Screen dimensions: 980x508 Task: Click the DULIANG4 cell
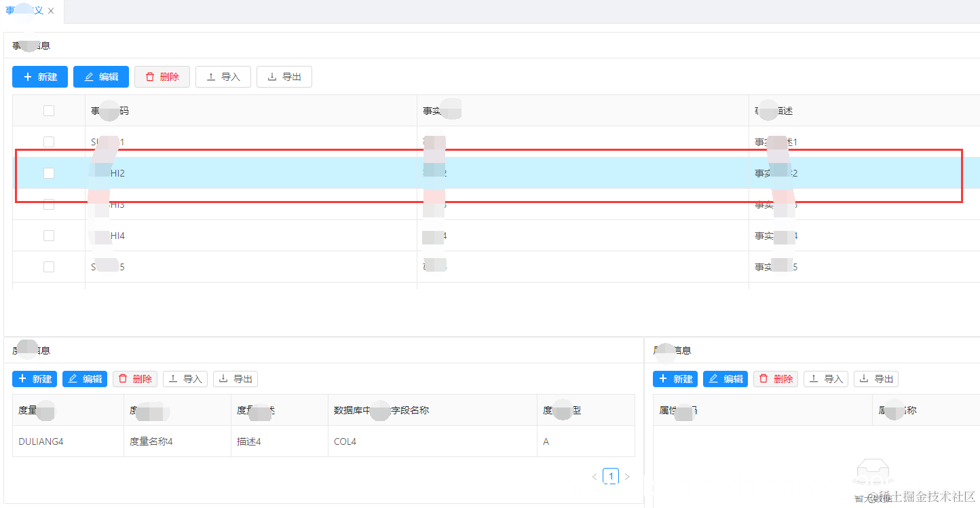coord(68,441)
